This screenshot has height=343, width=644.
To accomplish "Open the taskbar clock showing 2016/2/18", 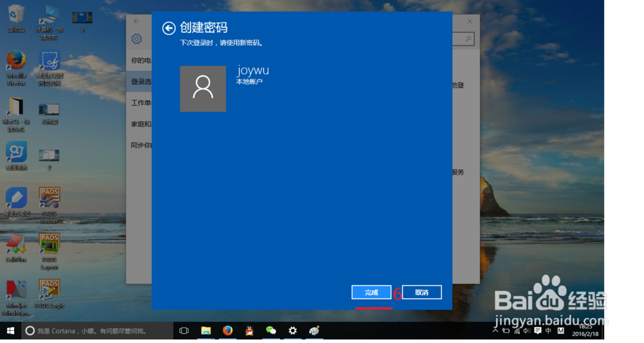I will (585, 331).
